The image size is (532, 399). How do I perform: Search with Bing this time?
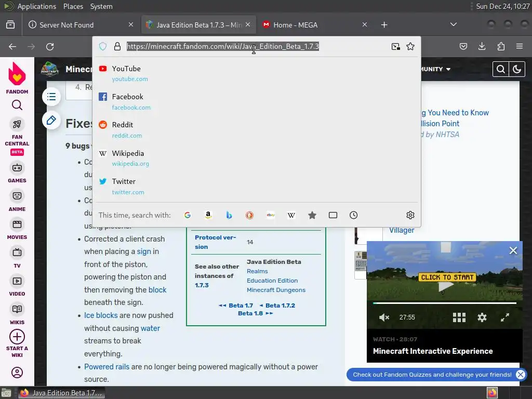229,215
